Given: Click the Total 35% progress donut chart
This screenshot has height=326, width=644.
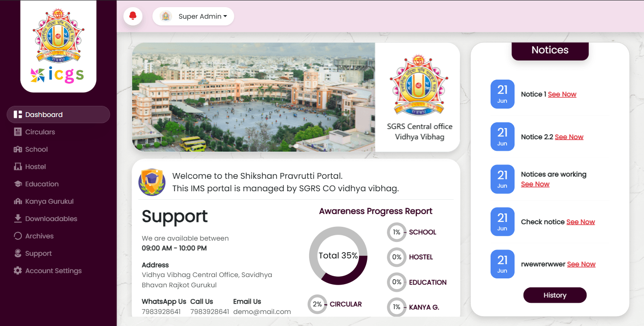Looking at the screenshot, I should point(338,256).
